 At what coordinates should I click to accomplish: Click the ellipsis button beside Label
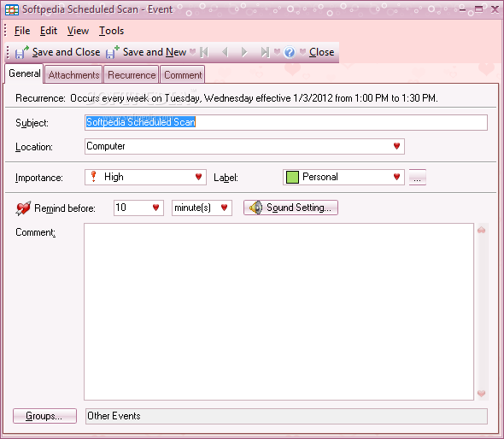tap(417, 177)
